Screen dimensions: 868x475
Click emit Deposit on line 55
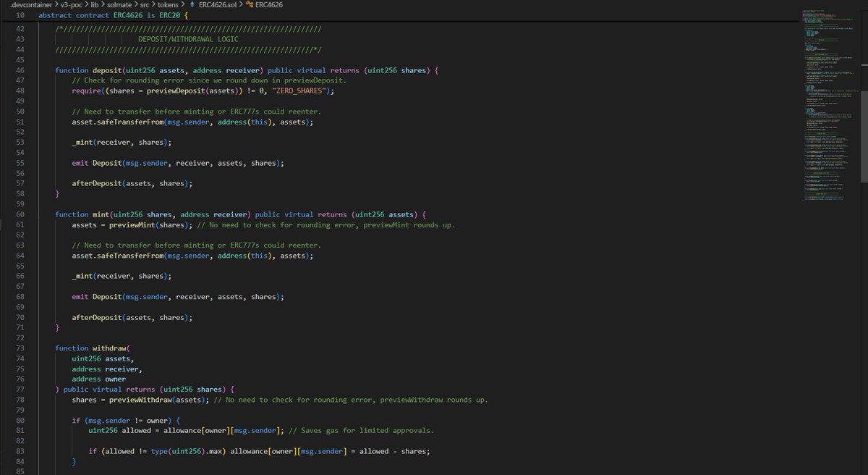[95, 163]
